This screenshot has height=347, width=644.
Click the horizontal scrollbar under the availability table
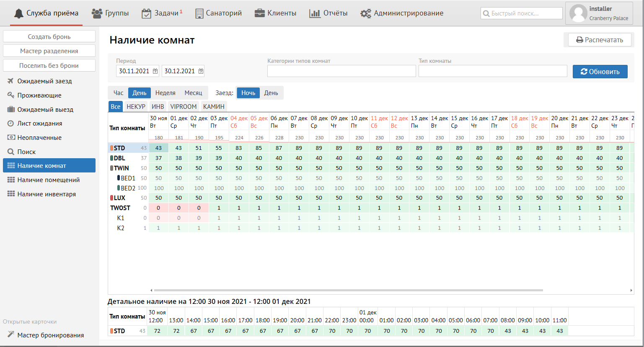pos(348,290)
